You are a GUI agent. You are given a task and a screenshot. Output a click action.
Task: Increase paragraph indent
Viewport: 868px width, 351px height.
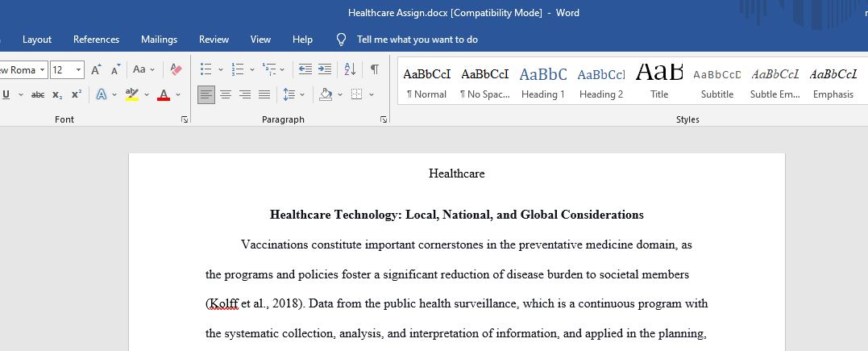pos(325,70)
